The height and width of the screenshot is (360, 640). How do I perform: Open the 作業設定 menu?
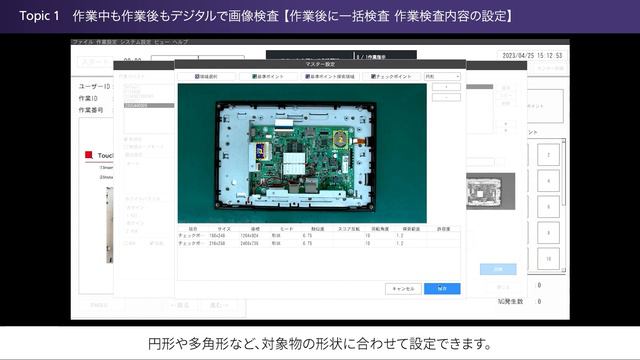click(x=106, y=42)
